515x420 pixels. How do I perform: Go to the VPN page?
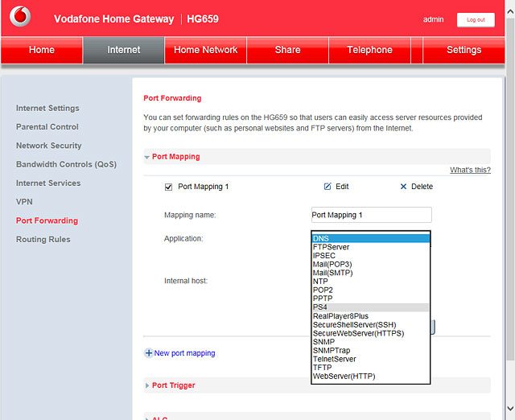click(24, 202)
